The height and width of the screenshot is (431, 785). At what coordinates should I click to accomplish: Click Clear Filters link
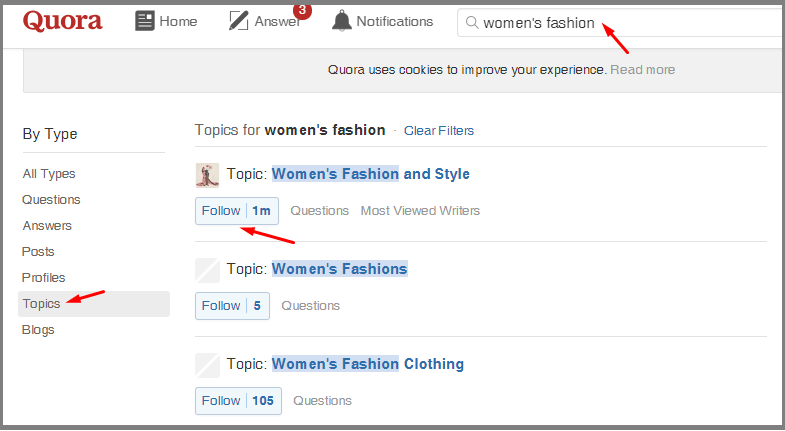(439, 131)
